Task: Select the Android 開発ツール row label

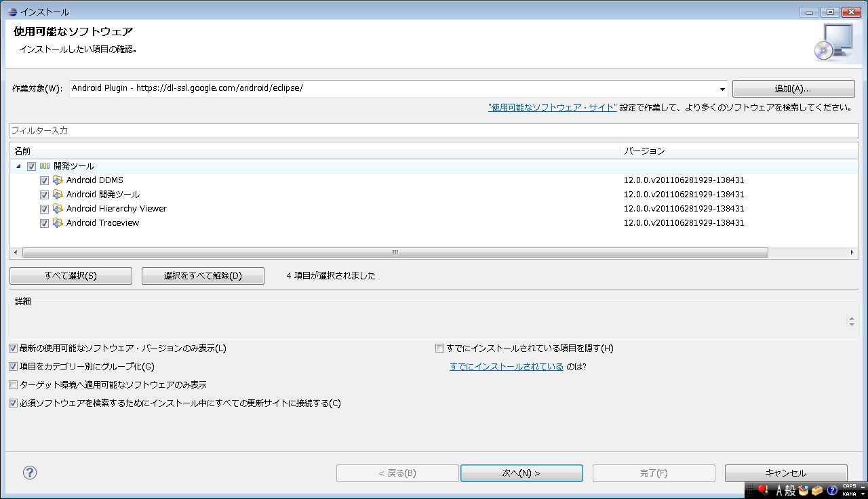Action: [x=103, y=195]
